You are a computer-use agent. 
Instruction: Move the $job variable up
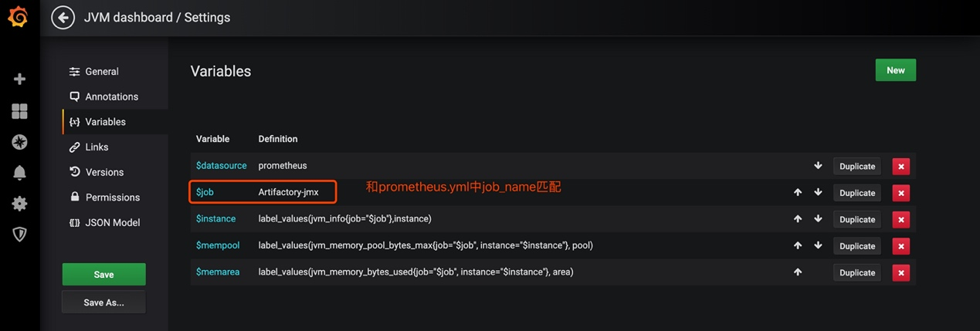click(x=798, y=193)
